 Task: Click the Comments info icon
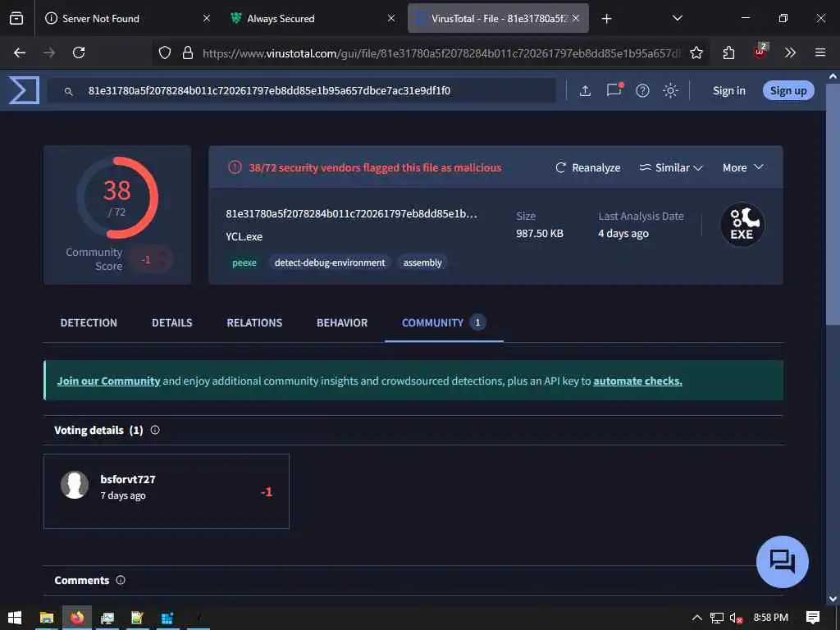click(121, 580)
